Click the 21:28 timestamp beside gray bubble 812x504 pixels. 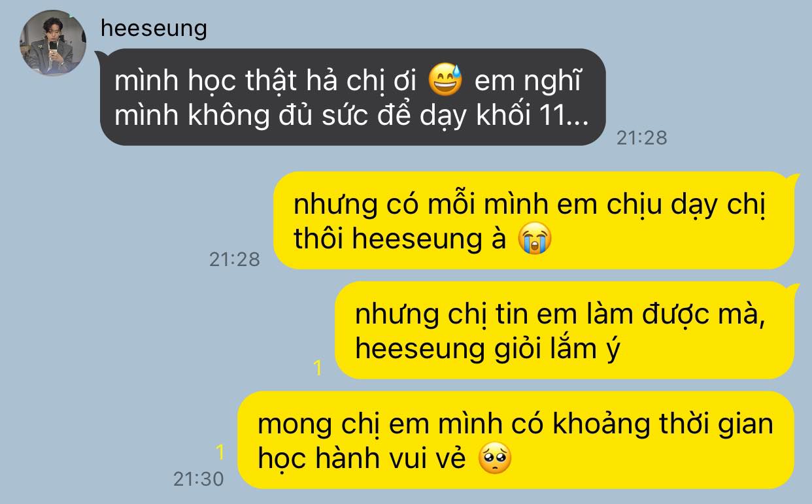[642, 137]
